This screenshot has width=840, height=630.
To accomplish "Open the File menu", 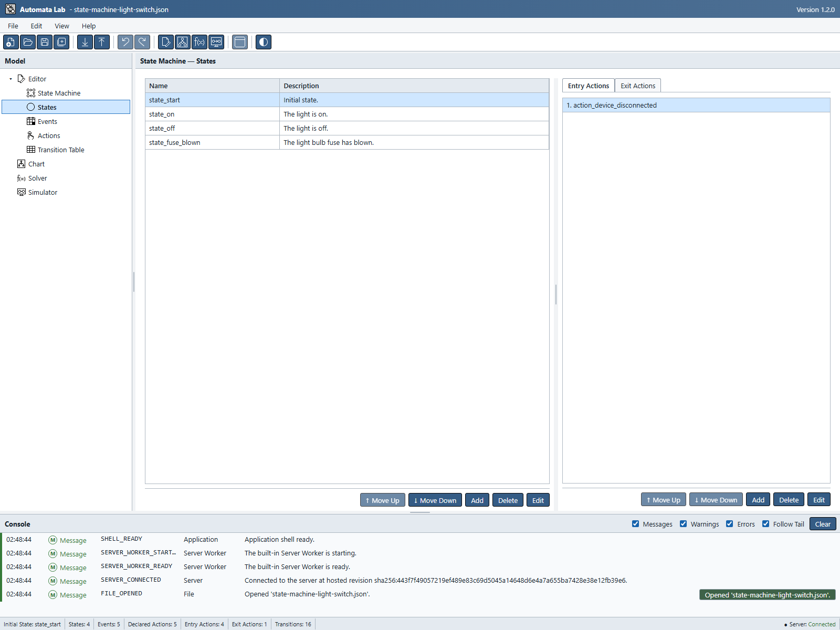I will (x=13, y=26).
